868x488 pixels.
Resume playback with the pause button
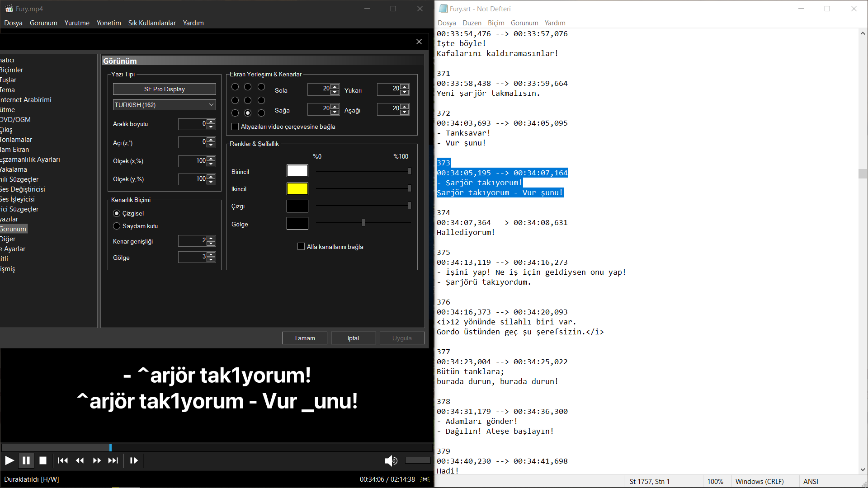pos(26,460)
